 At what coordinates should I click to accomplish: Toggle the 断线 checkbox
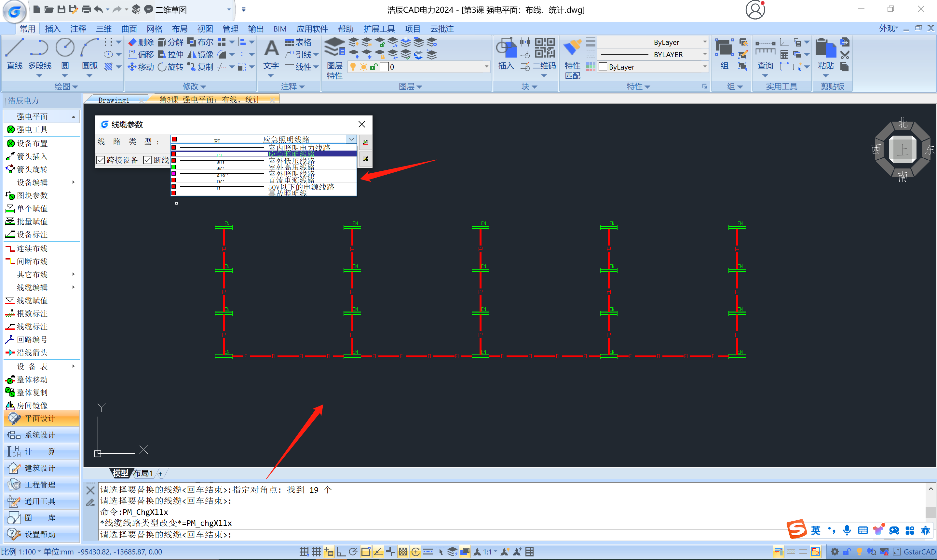(x=148, y=160)
